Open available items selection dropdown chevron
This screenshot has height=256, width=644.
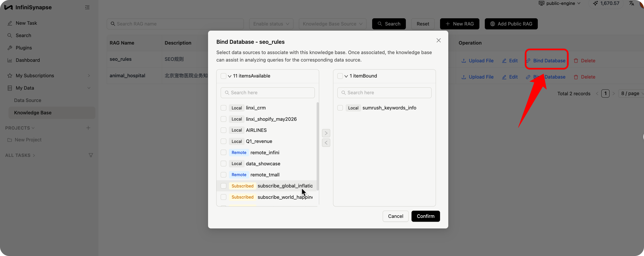click(230, 76)
